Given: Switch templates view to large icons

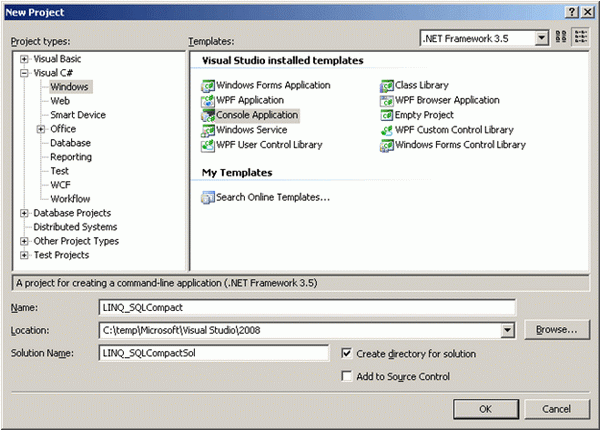Looking at the screenshot, I should (x=561, y=37).
